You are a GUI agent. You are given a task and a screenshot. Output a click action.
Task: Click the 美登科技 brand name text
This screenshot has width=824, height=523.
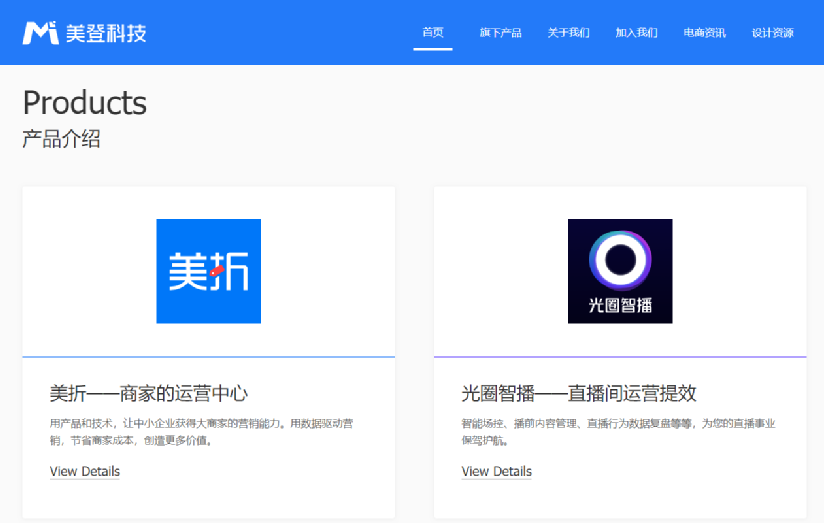coord(106,33)
